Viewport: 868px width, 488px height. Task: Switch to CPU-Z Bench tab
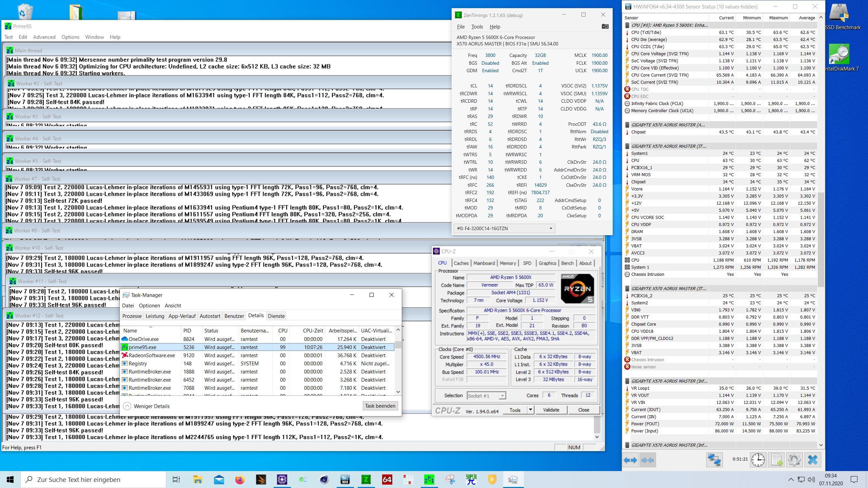(567, 263)
